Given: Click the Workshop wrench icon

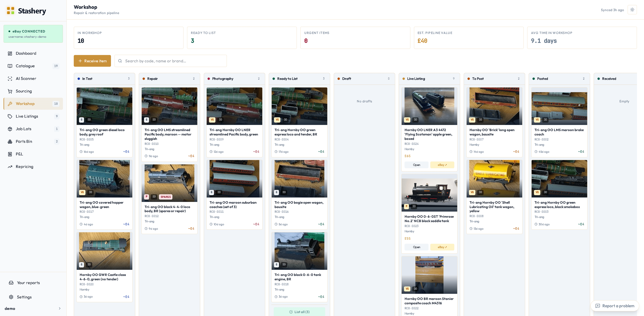Looking at the screenshot, I should [10, 104].
